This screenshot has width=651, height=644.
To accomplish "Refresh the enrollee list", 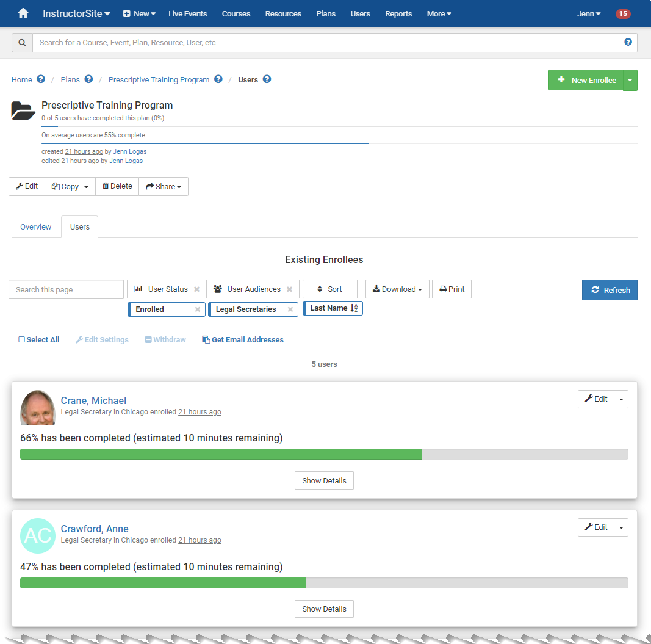I will pyautogui.click(x=610, y=290).
